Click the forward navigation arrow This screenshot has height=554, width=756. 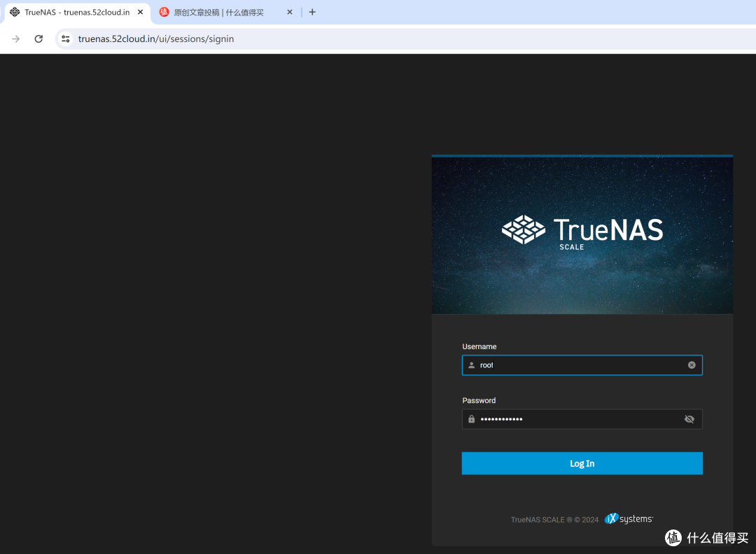[15, 38]
